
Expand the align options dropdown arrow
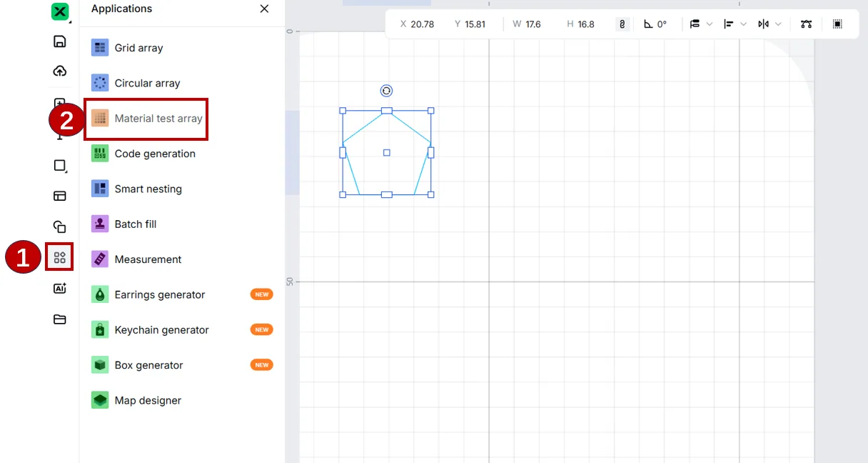pyautogui.click(x=744, y=24)
